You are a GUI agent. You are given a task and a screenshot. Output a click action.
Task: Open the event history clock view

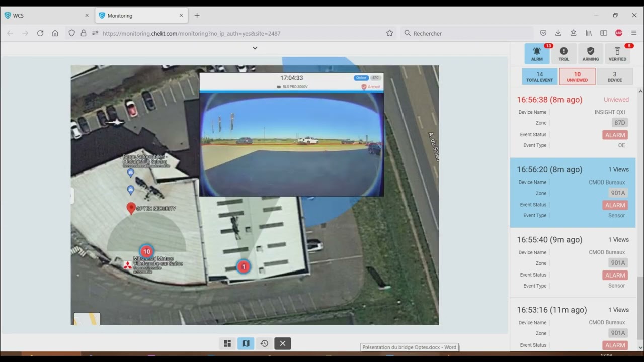(264, 343)
